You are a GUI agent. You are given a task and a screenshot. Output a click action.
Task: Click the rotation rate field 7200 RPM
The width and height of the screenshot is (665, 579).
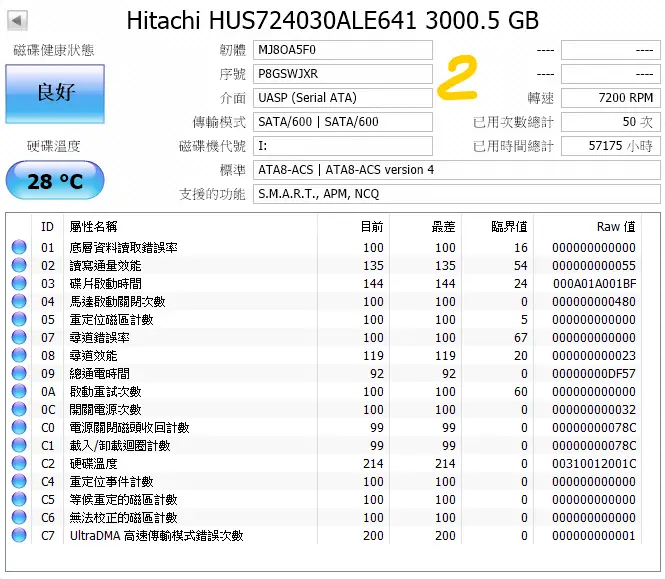[x=611, y=98]
